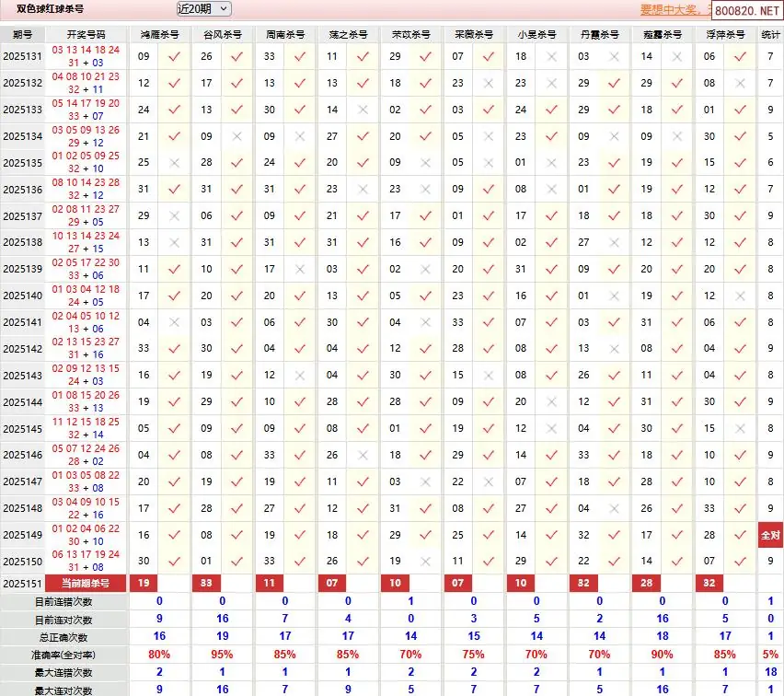Open the 近20期 period dropdown

203,9
